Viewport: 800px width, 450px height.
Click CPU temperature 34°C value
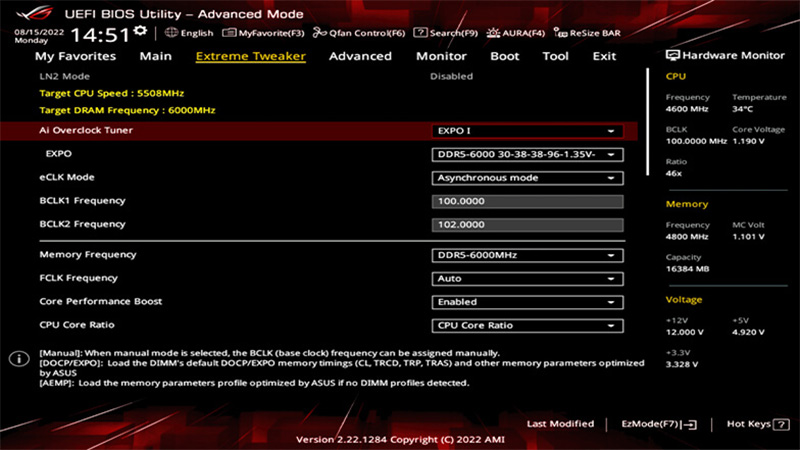[x=742, y=109]
